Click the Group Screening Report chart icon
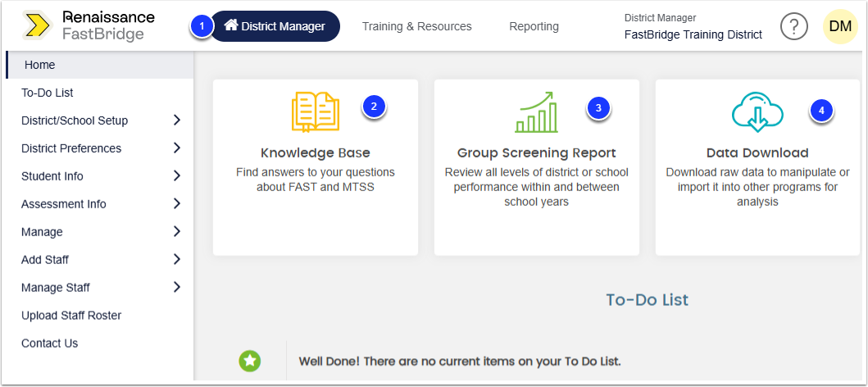868x387 pixels. click(536, 112)
